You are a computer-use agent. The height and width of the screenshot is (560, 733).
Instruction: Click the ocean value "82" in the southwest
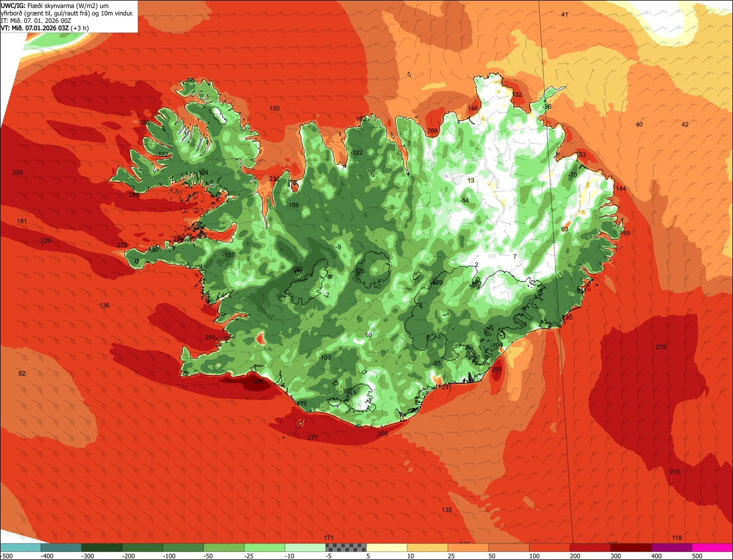coord(22,373)
